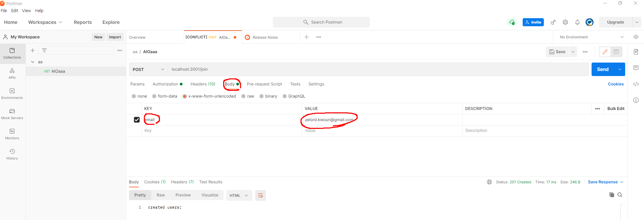Select the none body type

[x=134, y=96]
